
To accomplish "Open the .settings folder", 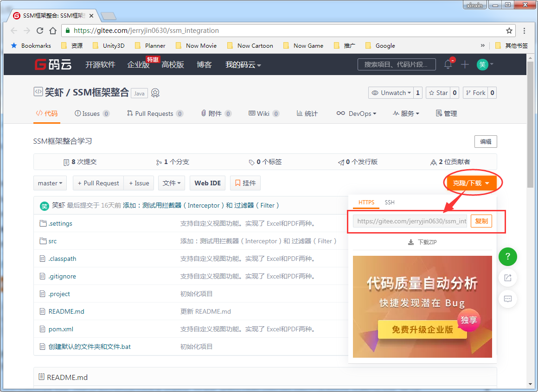I will (60, 223).
